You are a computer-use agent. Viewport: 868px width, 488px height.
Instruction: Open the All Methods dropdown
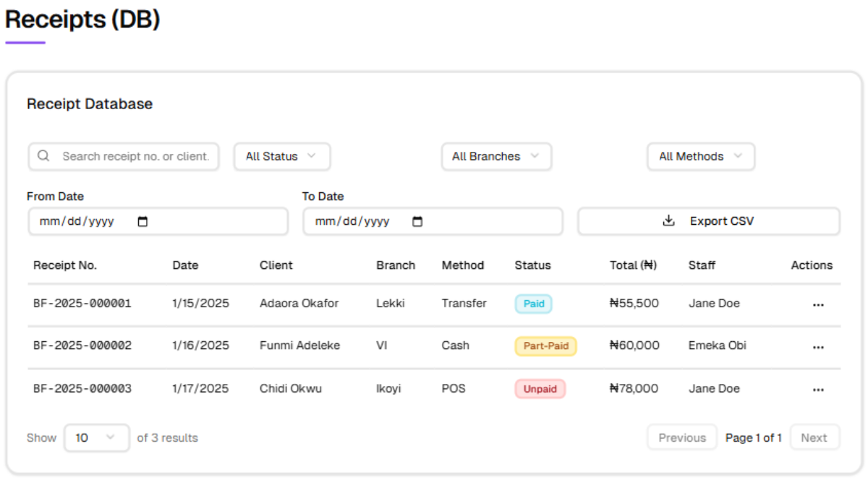[700, 156]
